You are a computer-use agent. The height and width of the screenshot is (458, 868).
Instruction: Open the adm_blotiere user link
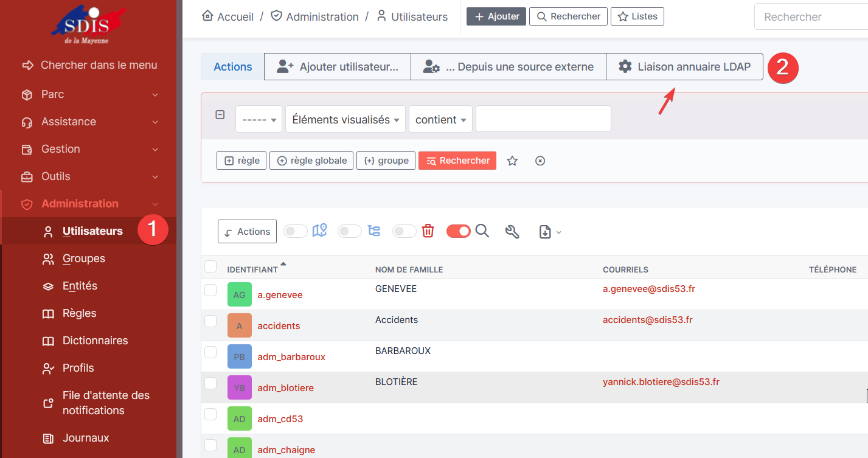285,388
